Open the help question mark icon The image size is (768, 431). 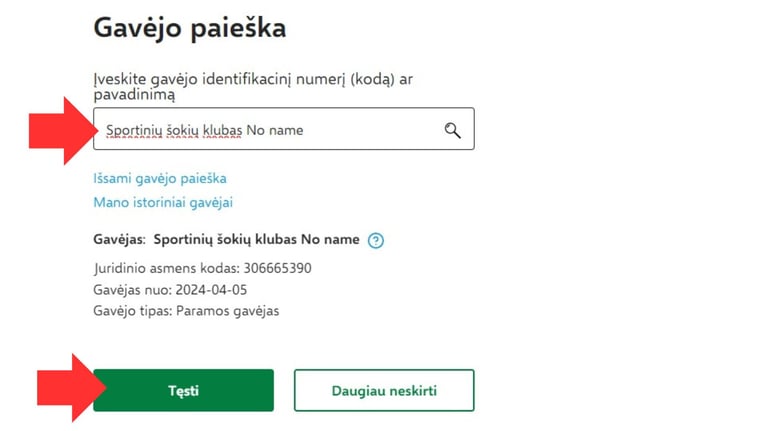coord(376,240)
